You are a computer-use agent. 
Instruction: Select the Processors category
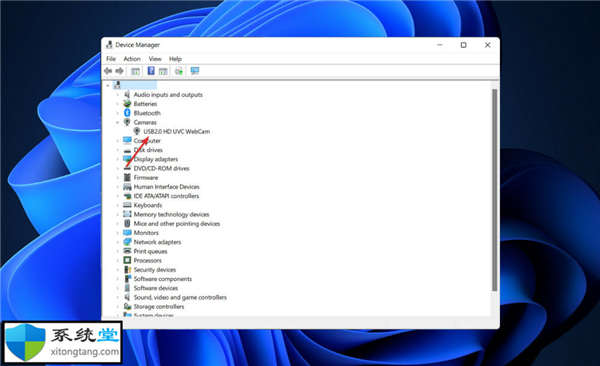147,260
